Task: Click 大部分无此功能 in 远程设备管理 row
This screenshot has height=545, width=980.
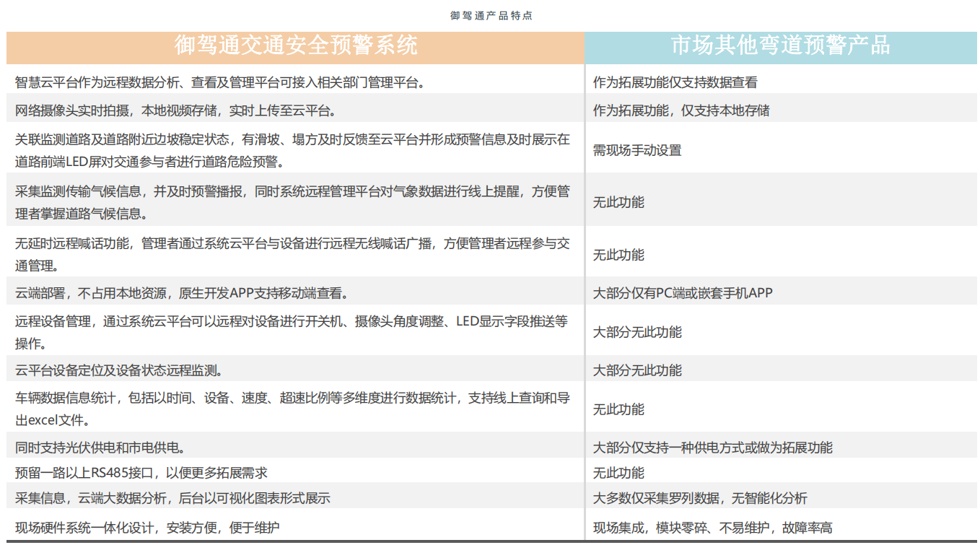Action: pos(637,332)
